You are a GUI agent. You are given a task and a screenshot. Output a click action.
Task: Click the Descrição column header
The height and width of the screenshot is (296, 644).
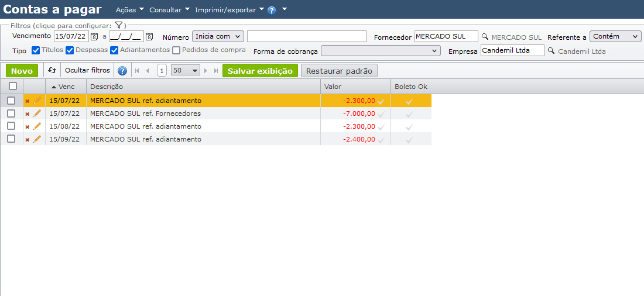pos(203,87)
